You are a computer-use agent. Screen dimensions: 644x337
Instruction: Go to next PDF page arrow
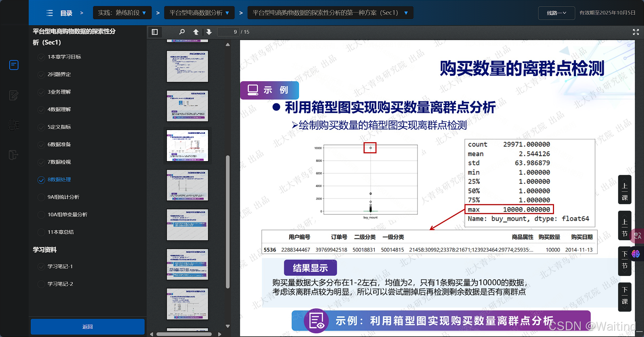(x=209, y=32)
